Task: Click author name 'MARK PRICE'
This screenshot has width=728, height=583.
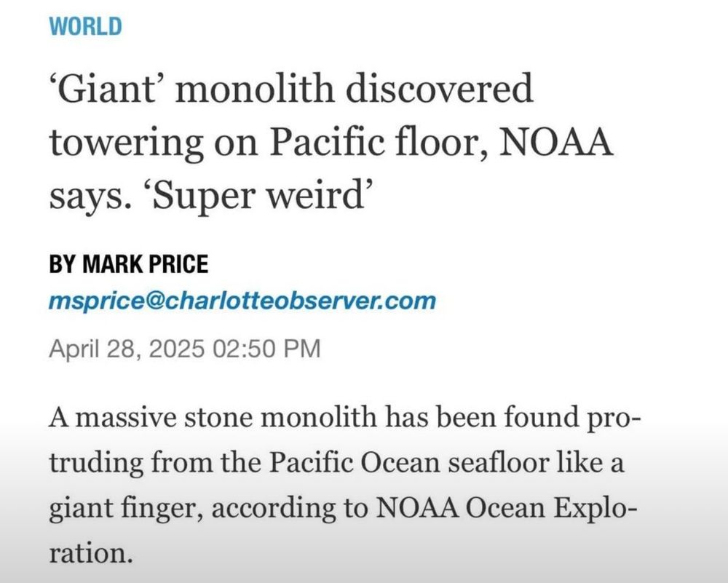Action: [146, 264]
